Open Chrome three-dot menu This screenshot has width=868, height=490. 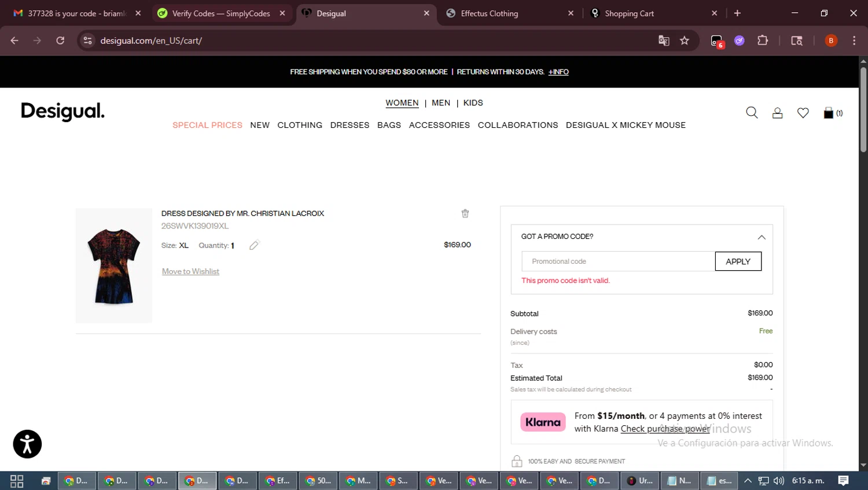click(854, 40)
